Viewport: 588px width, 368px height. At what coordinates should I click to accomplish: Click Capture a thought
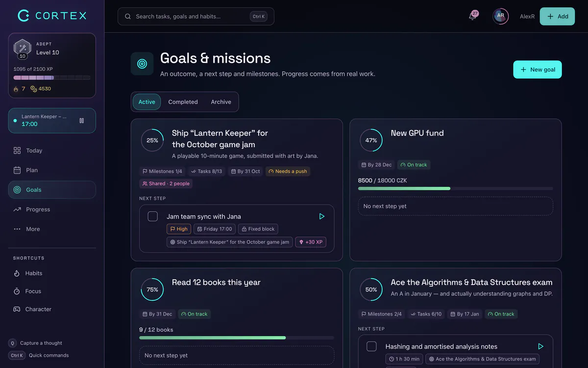[36, 343]
